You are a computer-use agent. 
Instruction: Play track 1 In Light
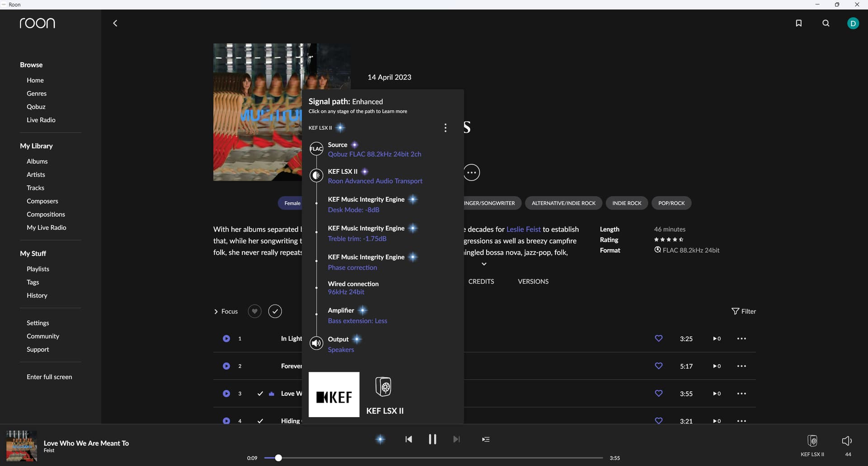[226, 338]
